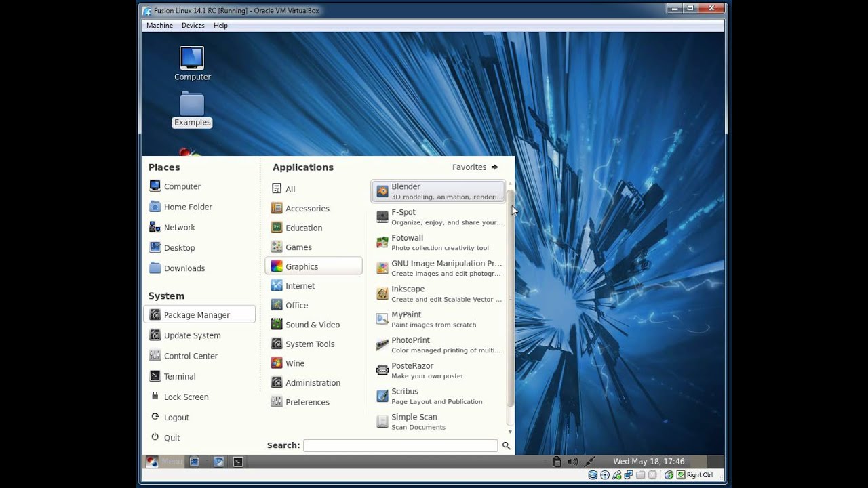Click the applications list scrollbar

510,298
